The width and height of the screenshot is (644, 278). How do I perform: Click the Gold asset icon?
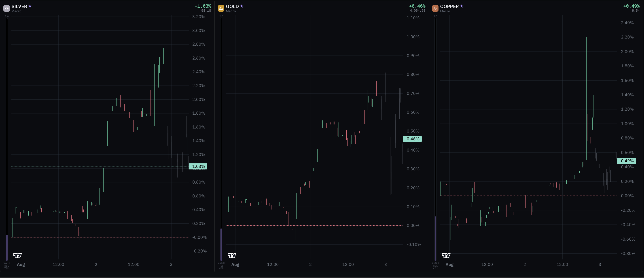point(221,8)
